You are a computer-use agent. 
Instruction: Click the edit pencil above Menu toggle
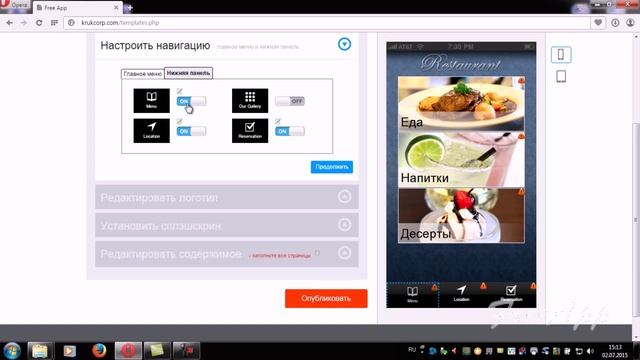180,91
